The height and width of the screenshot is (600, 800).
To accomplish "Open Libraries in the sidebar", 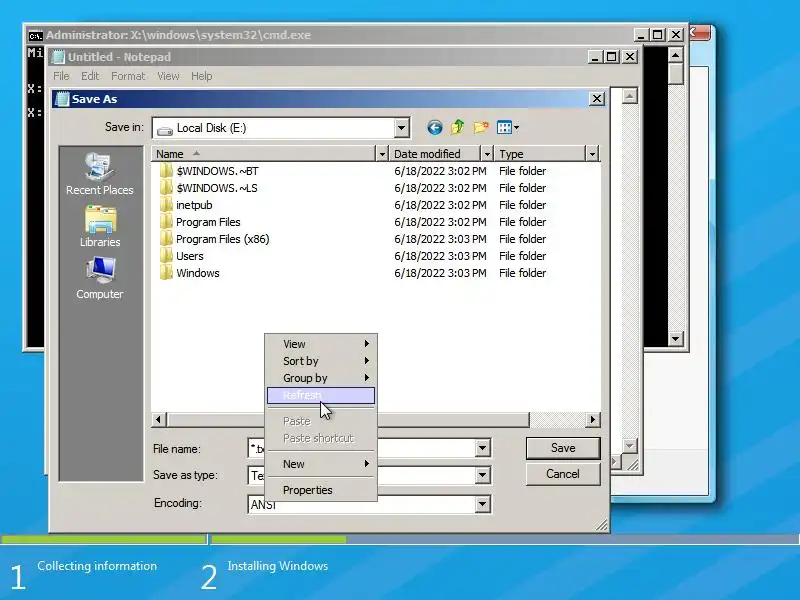I will 100,227.
